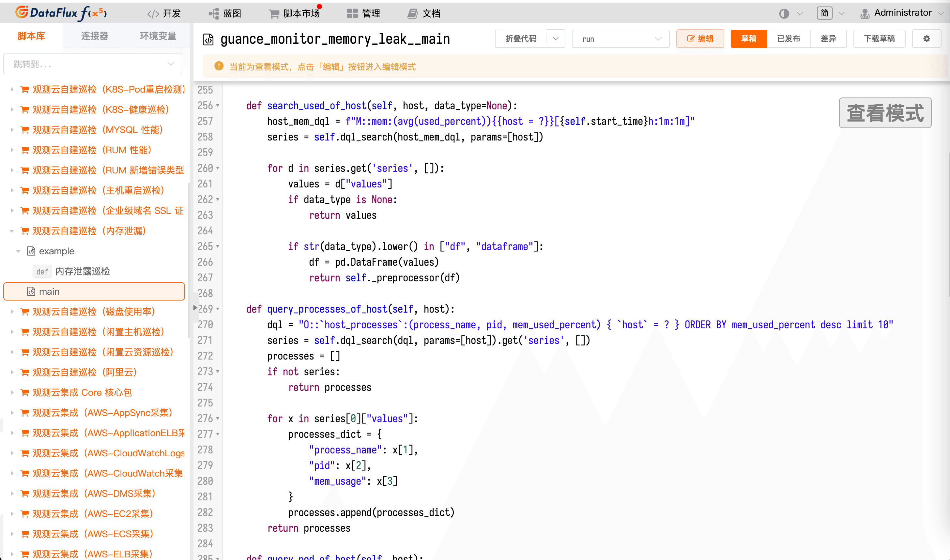Click the 文档 book icon

tap(413, 14)
